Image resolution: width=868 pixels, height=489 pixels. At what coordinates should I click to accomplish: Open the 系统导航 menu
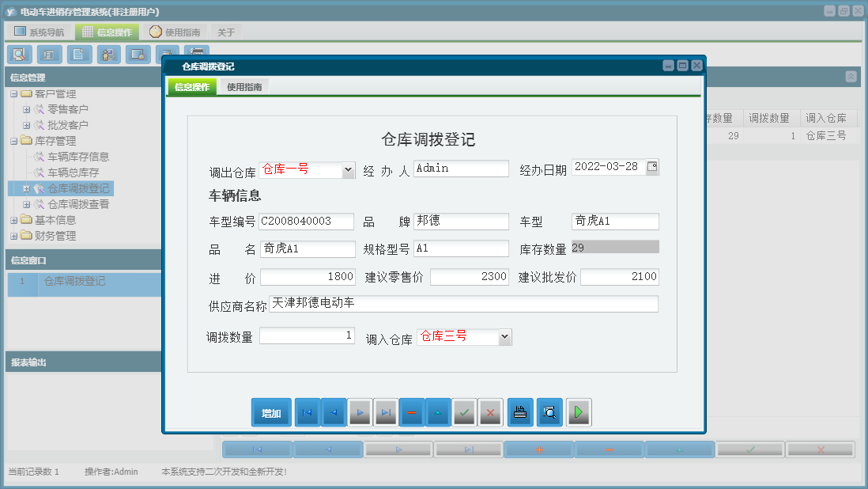pos(38,31)
